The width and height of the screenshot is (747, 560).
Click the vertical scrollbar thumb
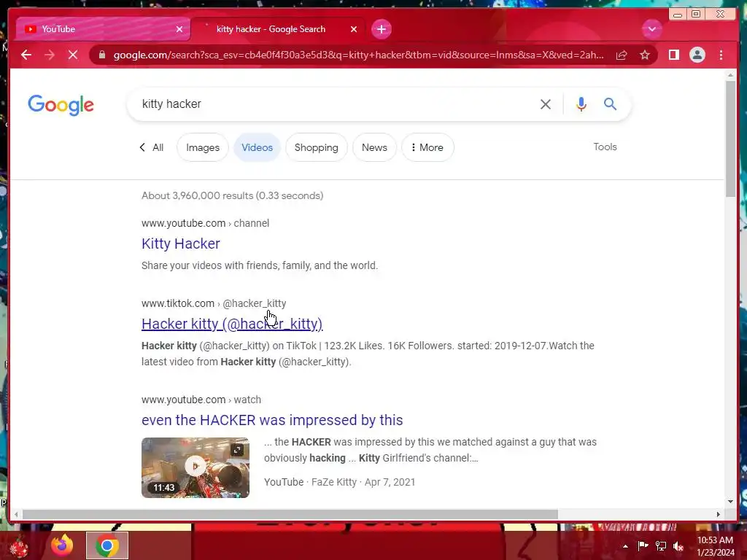[x=731, y=138]
